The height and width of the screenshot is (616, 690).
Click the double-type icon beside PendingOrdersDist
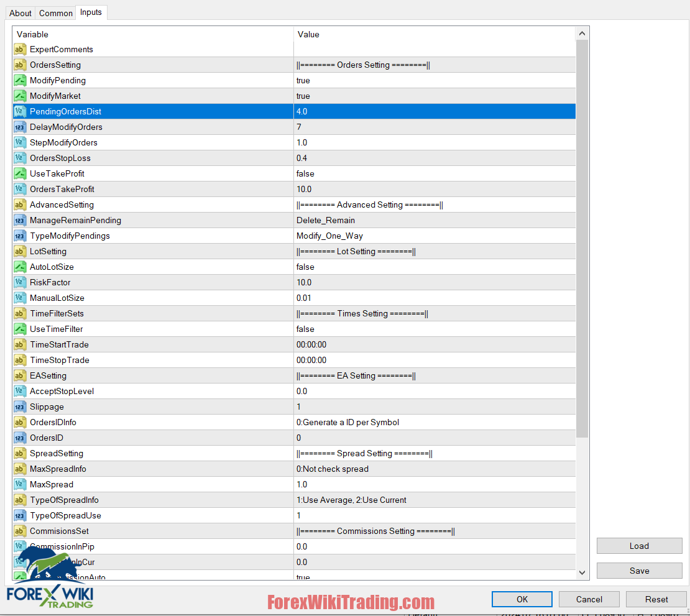pos(20,111)
